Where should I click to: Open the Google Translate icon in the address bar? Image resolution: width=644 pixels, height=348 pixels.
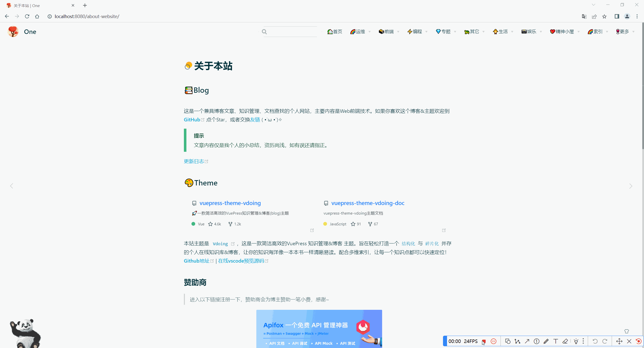(x=584, y=16)
